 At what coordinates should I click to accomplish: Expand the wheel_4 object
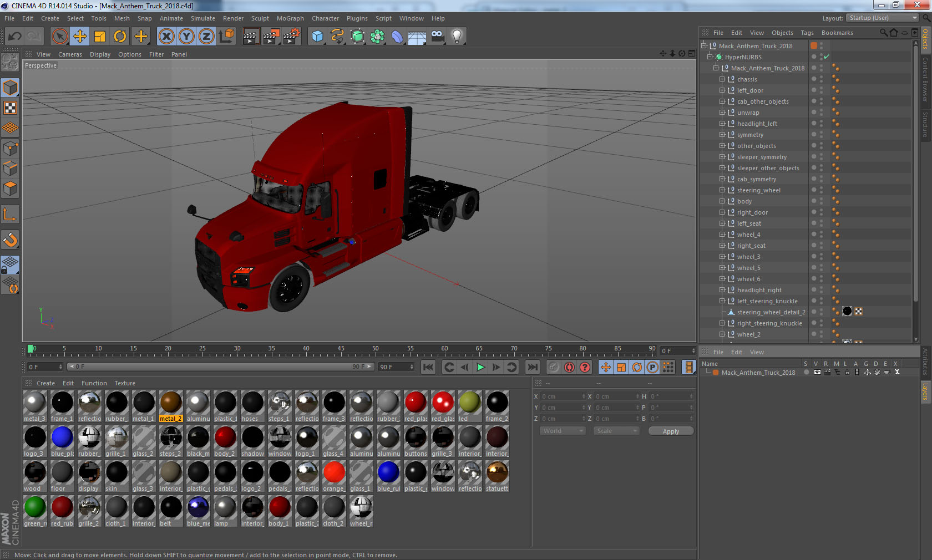(722, 235)
